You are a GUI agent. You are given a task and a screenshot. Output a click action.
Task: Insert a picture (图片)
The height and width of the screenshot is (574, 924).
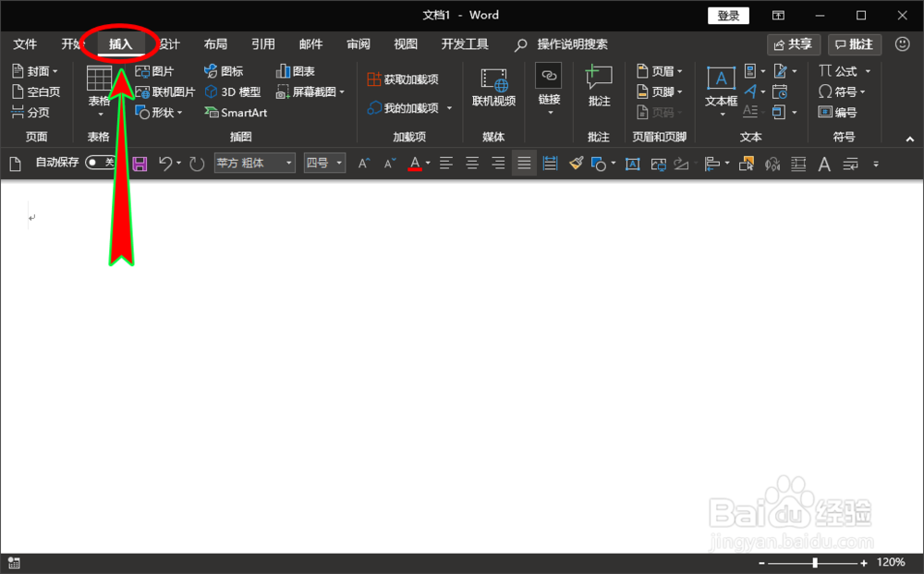click(155, 71)
